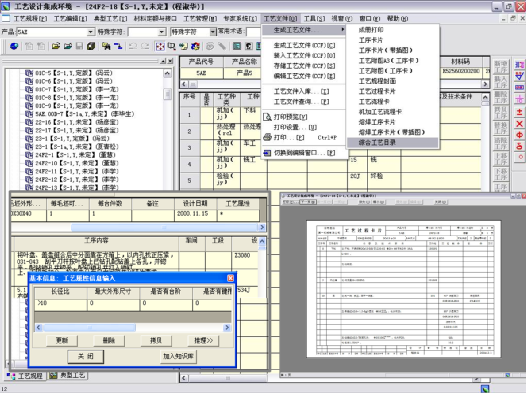The image size is (526, 393).
Task: Select 综合工艺目录 in the submenu
Action: pos(392,143)
